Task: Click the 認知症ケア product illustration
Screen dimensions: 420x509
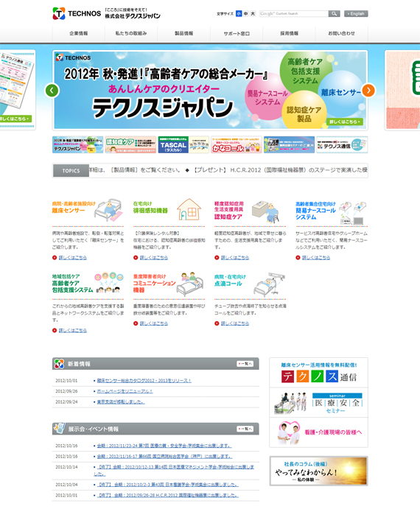Action: pyautogui.click(x=266, y=211)
